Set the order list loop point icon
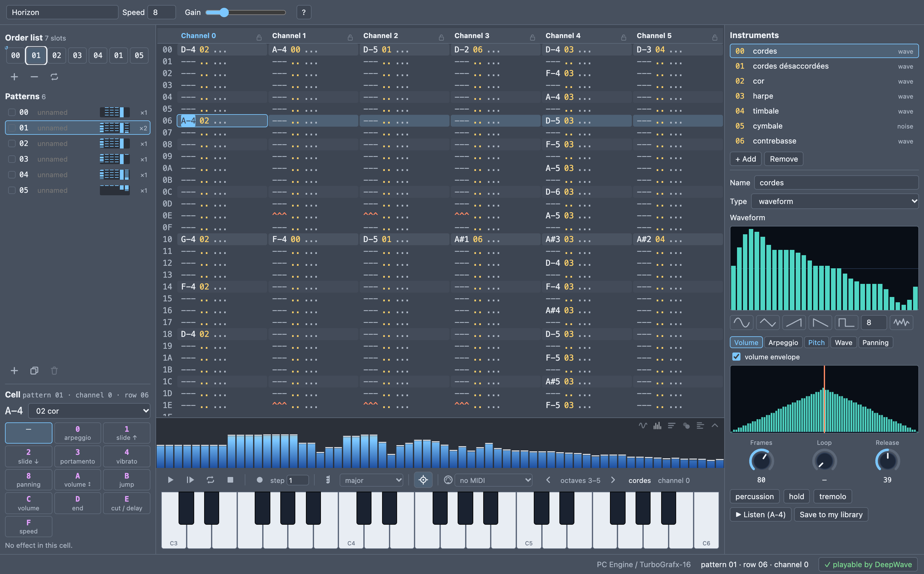The image size is (924, 574). coord(54,77)
